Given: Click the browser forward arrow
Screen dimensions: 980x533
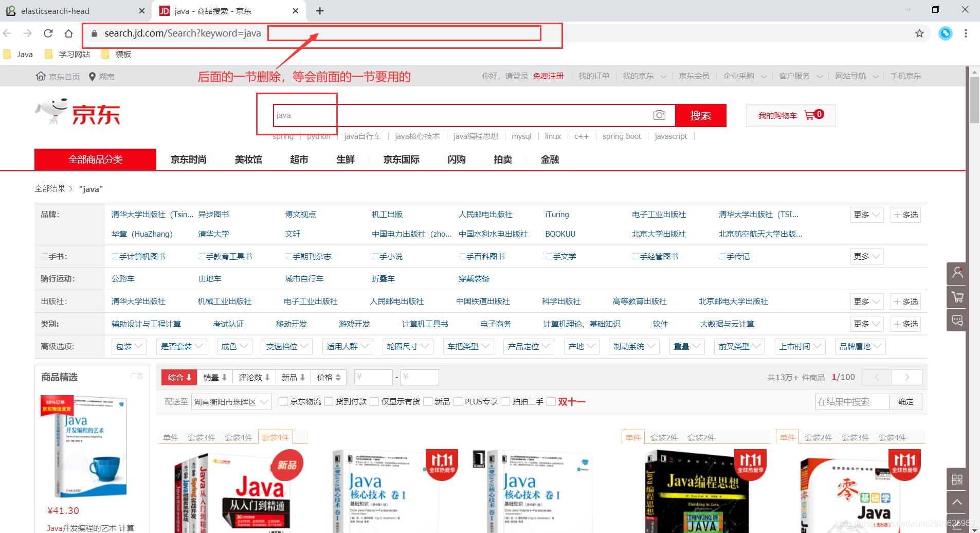Looking at the screenshot, I should click(28, 33).
